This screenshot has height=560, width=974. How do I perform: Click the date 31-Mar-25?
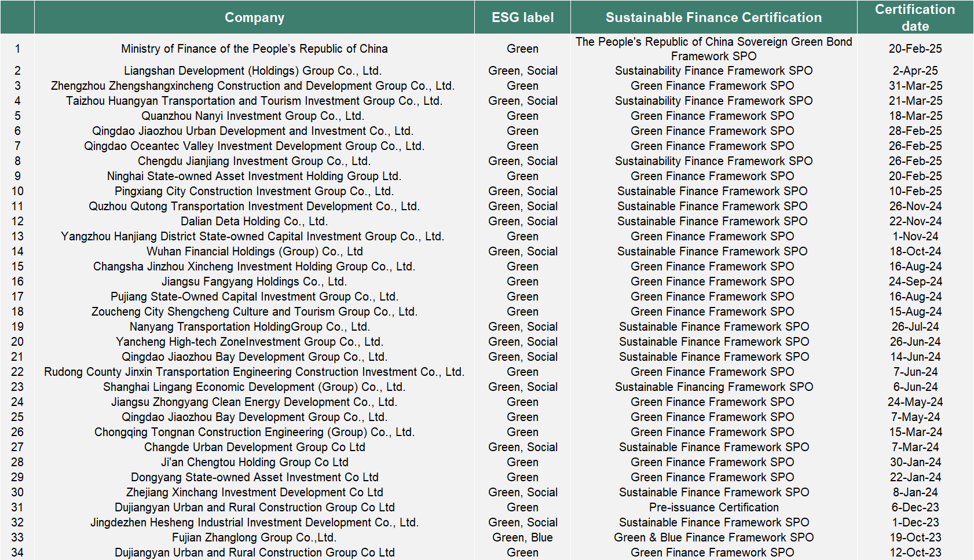(915, 86)
